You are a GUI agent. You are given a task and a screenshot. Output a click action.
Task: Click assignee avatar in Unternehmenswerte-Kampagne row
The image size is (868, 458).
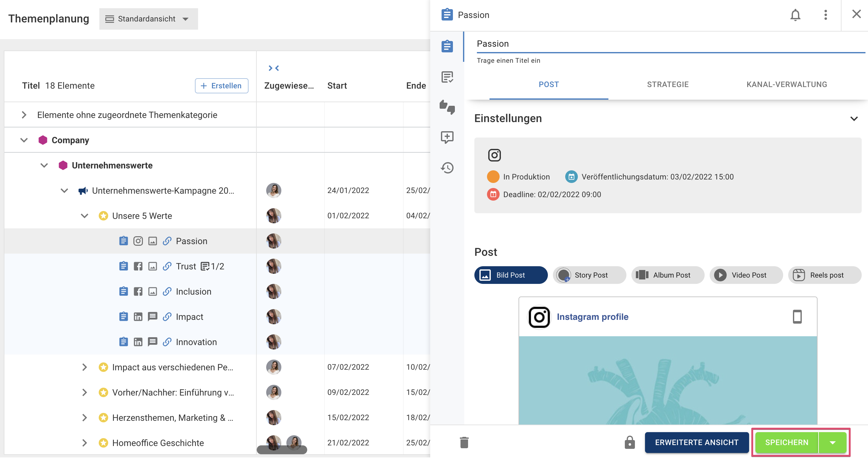pos(273,191)
